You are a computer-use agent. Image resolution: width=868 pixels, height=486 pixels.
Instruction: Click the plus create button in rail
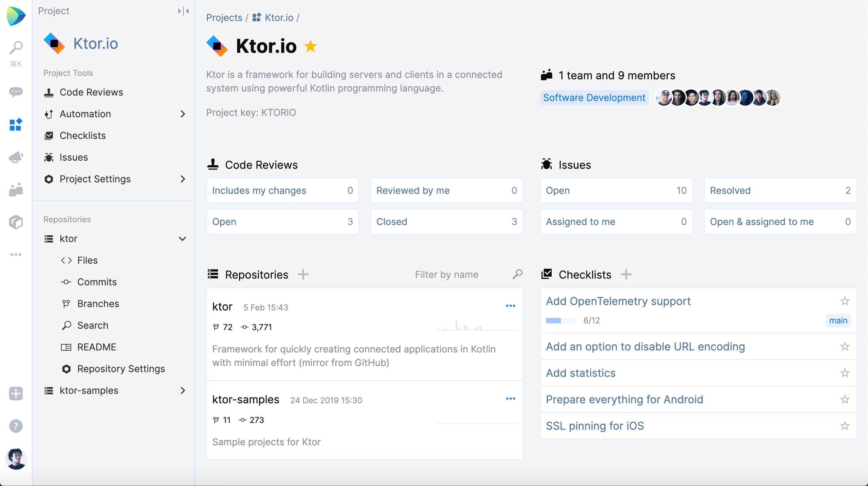(16, 393)
